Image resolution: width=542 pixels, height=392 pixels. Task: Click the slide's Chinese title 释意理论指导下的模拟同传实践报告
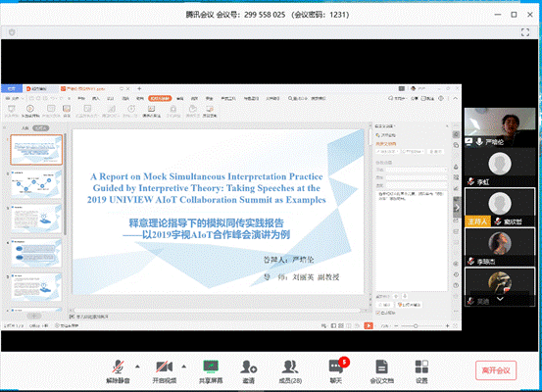pos(207,222)
